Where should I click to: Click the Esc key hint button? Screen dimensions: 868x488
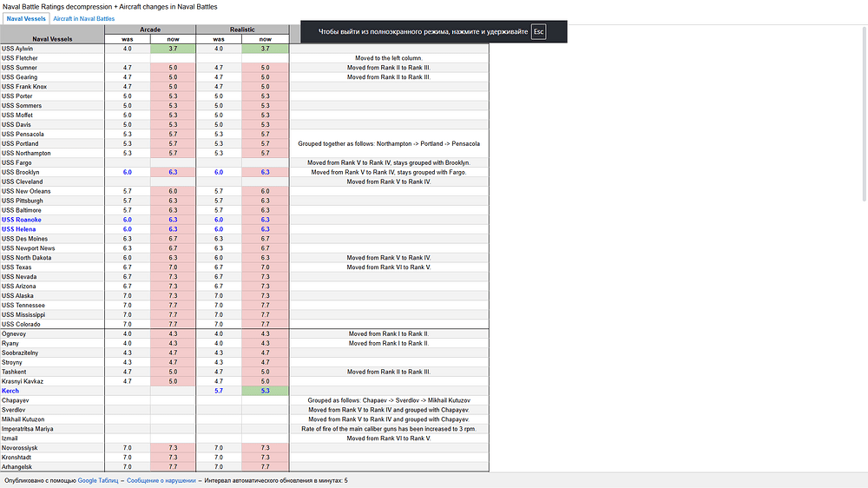pyautogui.click(x=539, y=31)
